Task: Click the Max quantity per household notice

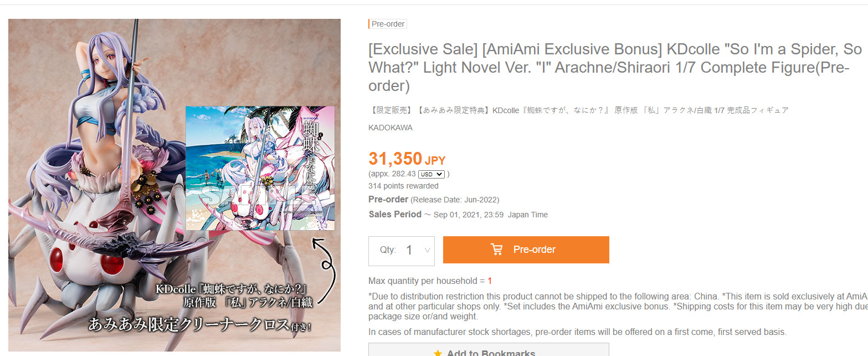Action: [430, 281]
